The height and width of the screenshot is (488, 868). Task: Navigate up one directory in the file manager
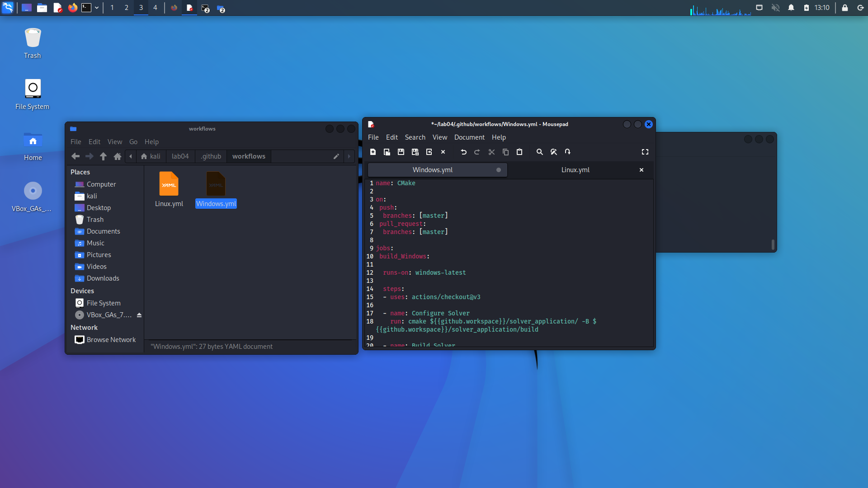point(103,156)
